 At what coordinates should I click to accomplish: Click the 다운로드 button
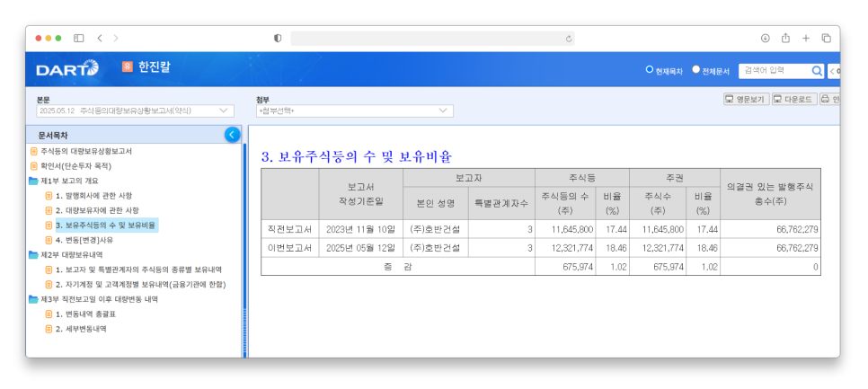pos(793,99)
